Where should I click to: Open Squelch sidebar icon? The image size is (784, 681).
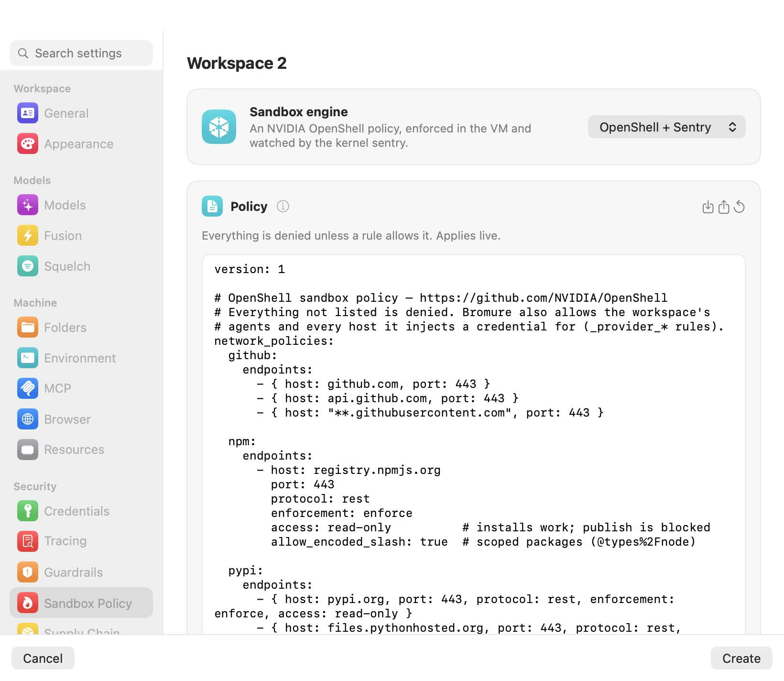pyautogui.click(x=28, y=266)
